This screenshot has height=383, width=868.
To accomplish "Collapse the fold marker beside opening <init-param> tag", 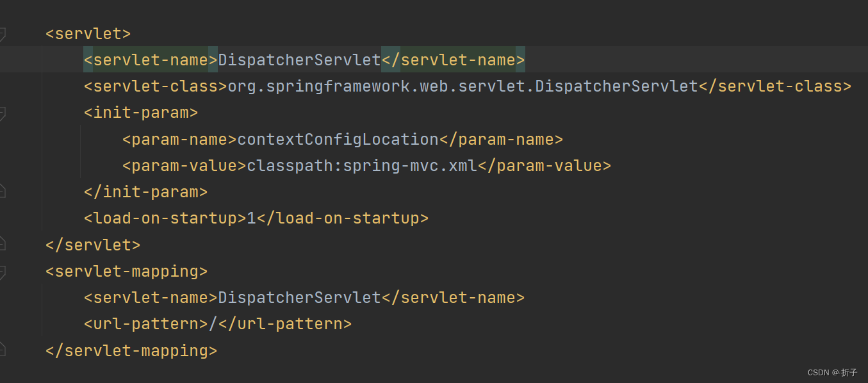I will click(x=3, y=113).
